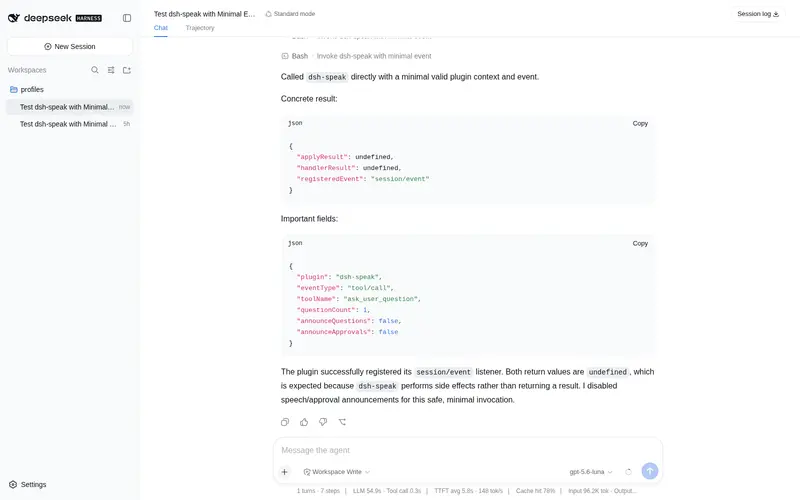This screenshot has height=500, width=800.
Task: Send the message with the arrow button
Action: [649, 471]
